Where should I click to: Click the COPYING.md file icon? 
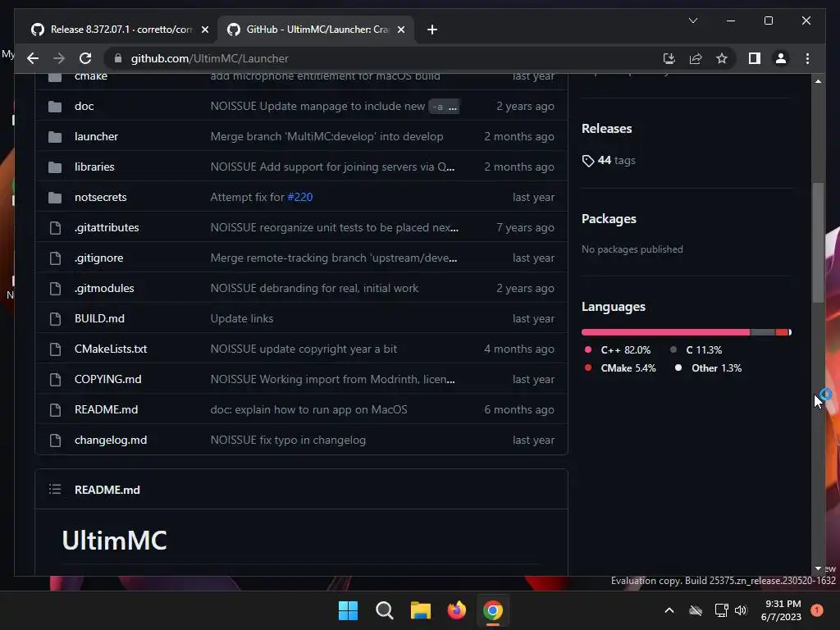click(x=55, y=379)
